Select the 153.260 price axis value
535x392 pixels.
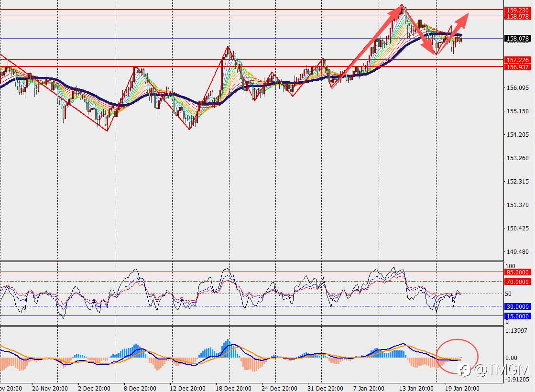[x=518, y=158]
